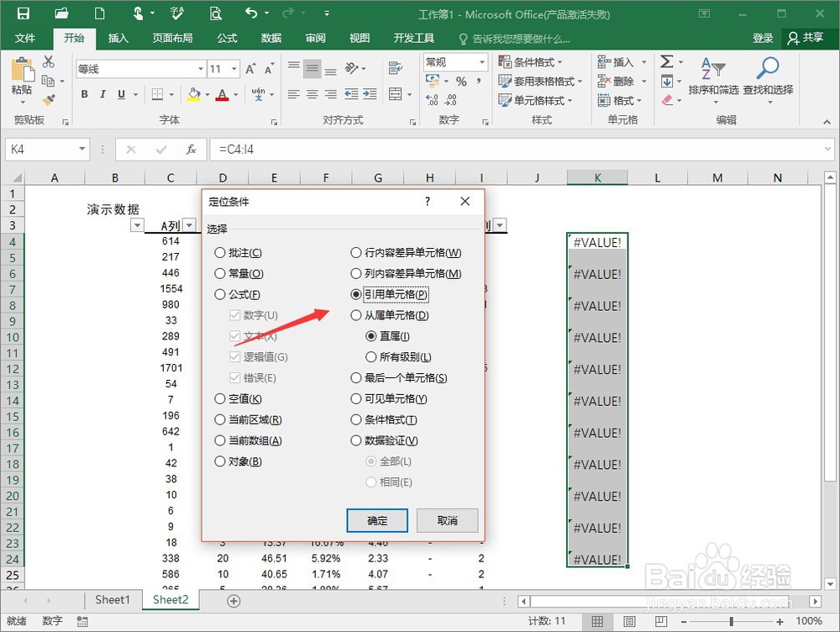This screenshot has width=840, height=632.
Task: Switch to the Sheet1 tab
Action: 112,599
